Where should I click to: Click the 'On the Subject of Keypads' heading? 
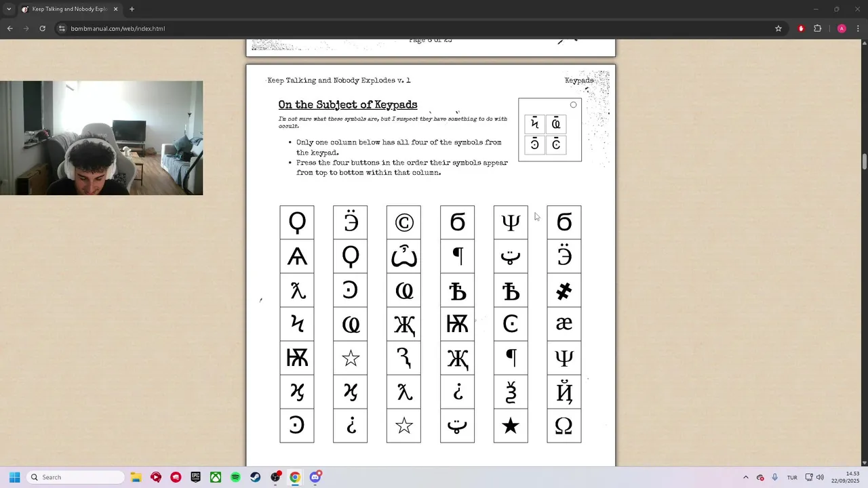348,105
